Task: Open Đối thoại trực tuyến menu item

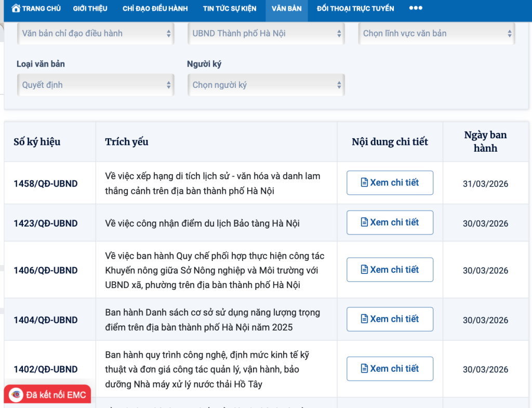Action: click(x=355, y=8)
